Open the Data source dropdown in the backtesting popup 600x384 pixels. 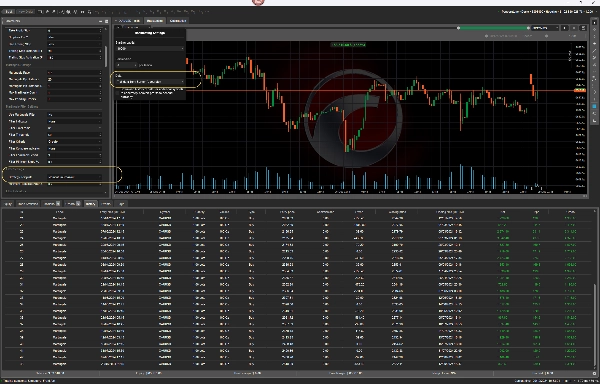tap(150, 82)
